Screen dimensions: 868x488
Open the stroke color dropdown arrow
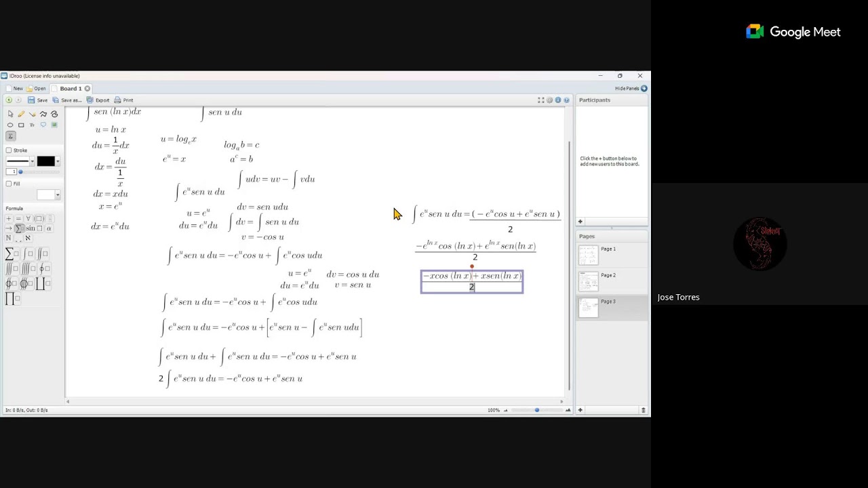coord(58,161)
